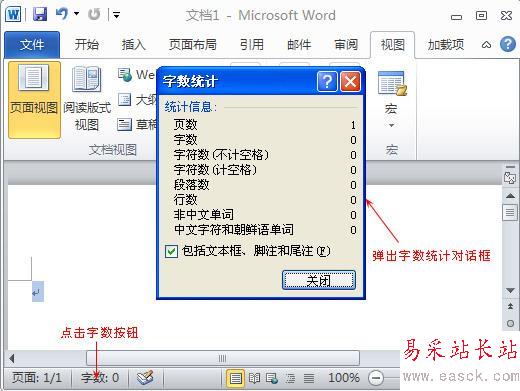The width and height of the screenshot is (520, 391).
Task: Click vertical scrollbar up arrow
Action: [510, 196]
